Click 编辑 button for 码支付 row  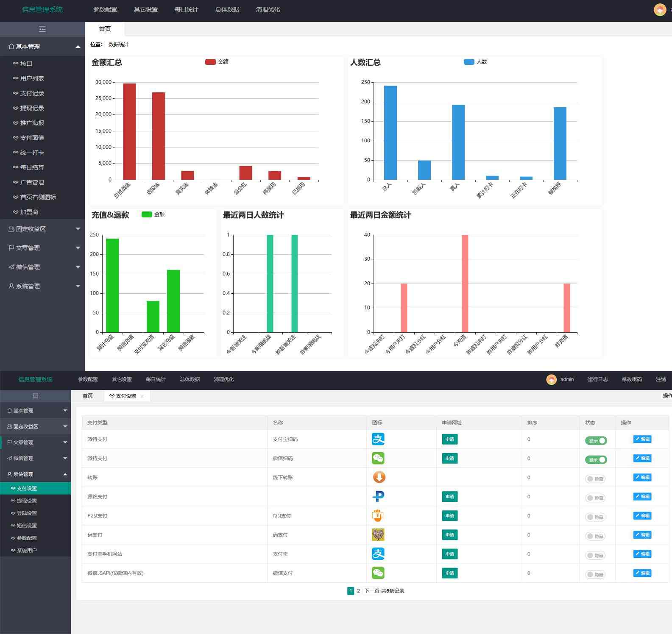click(x=642, y=534)
